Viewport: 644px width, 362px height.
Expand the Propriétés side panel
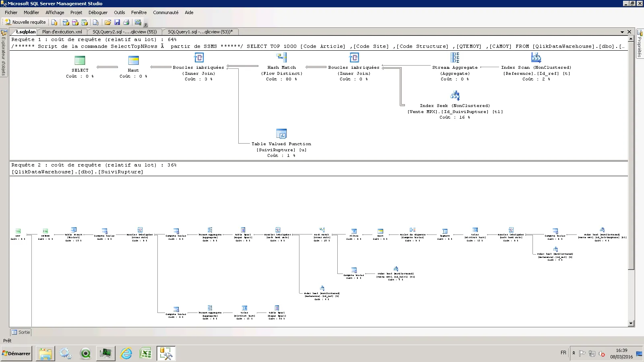[x=640, y=43]
